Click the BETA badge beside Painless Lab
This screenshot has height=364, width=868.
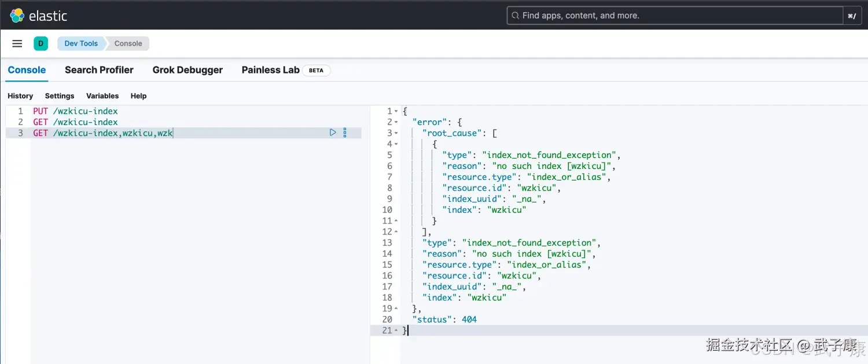(316, 71)
